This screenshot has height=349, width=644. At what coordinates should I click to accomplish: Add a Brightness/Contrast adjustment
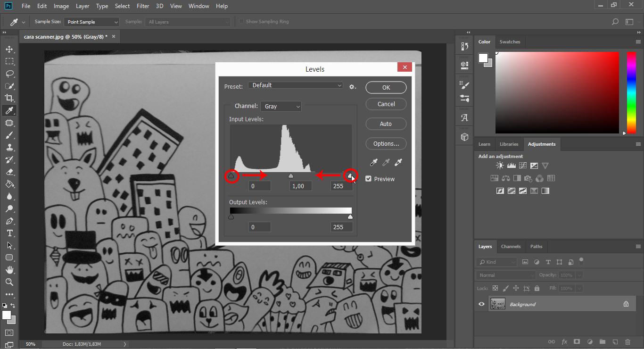500,166
